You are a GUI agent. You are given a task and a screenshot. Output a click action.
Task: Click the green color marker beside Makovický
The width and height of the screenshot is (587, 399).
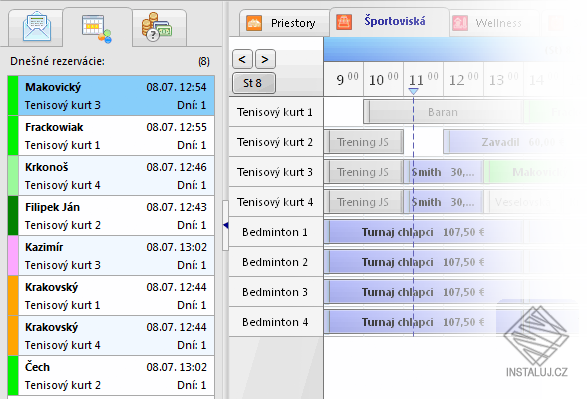tap(13, 95)
